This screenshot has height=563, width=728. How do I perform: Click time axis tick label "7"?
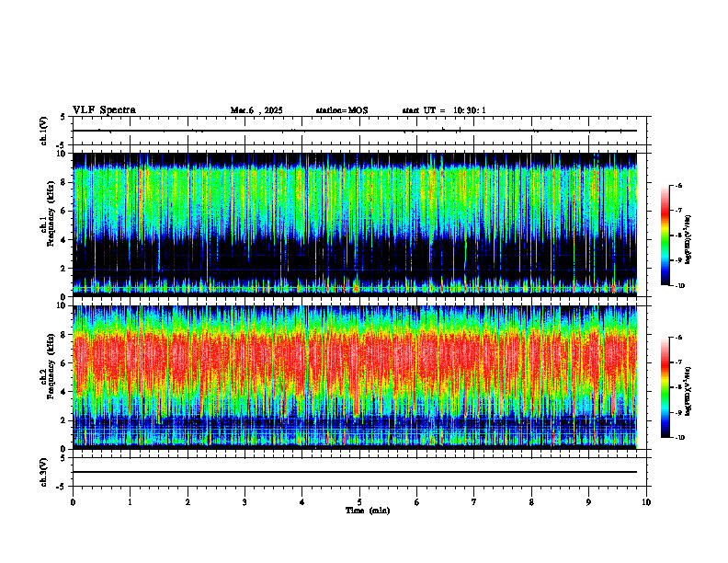click(474, 502)
